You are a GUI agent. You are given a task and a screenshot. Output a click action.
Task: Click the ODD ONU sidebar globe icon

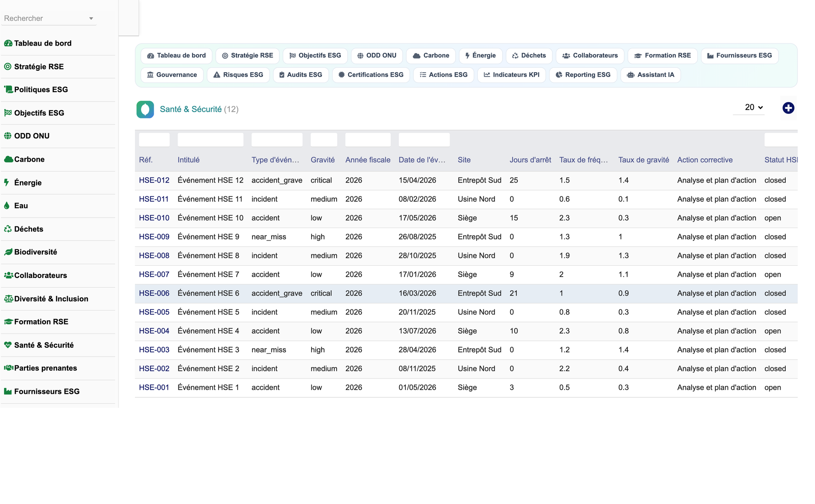pyautogui.click(x=8, y=136)
